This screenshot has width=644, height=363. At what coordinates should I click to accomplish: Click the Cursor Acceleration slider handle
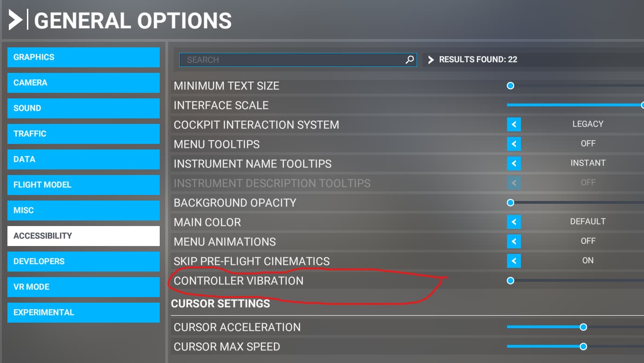coord(583,327)
